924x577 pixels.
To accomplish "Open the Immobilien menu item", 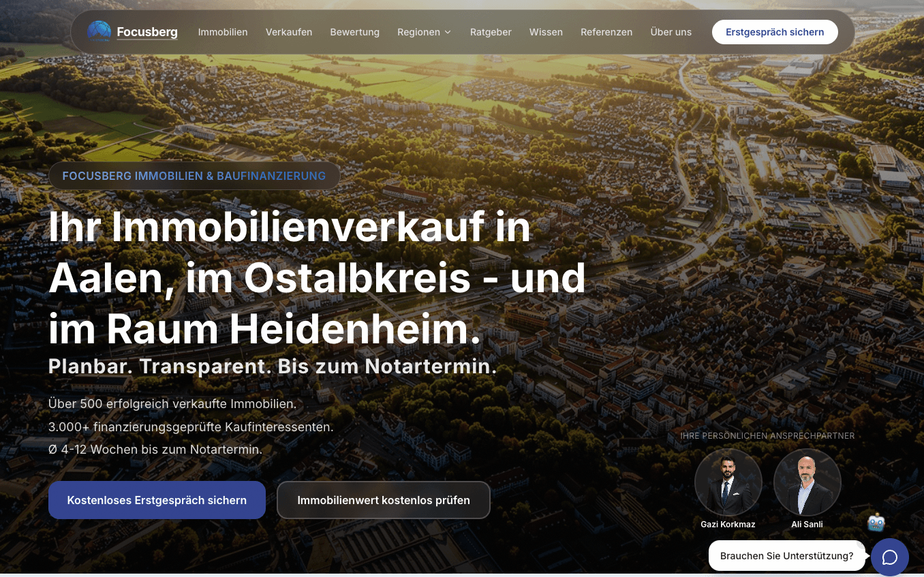I will click(223, 32).
